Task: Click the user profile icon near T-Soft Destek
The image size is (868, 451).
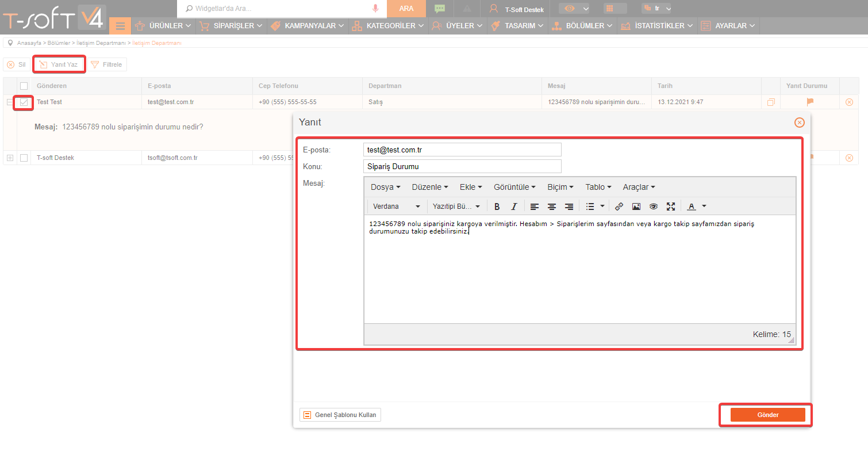Action: point(493,9)
